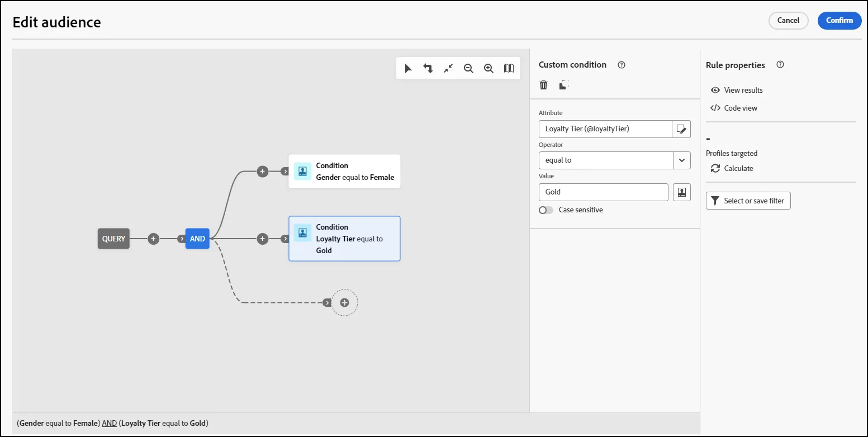This screenshot has width=868, height=437.
Task: Select the Gender equal to Female condition
Action: pyautogui.click(x=344, y=172)
